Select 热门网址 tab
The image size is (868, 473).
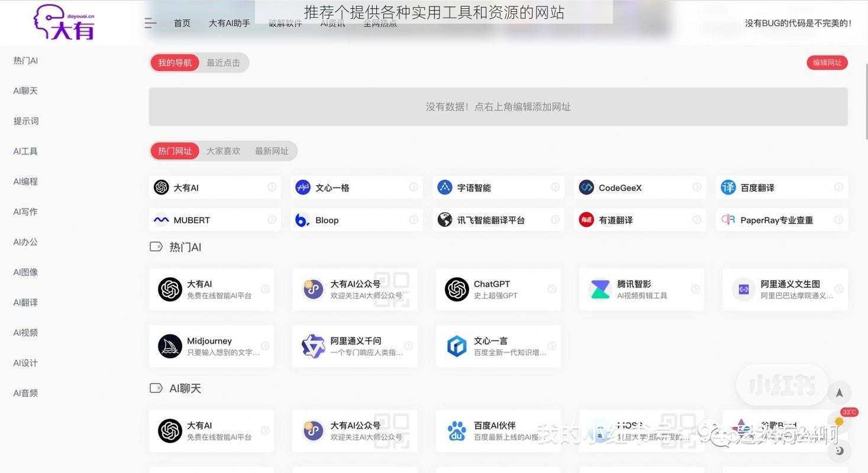click(x=175, y=151)
